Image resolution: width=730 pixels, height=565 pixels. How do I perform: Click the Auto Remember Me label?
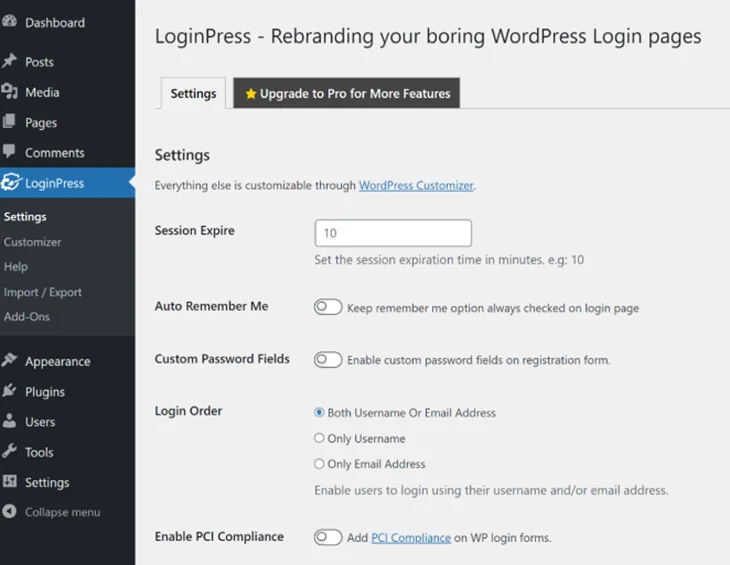pyautogui.click(x=211, y=306)
